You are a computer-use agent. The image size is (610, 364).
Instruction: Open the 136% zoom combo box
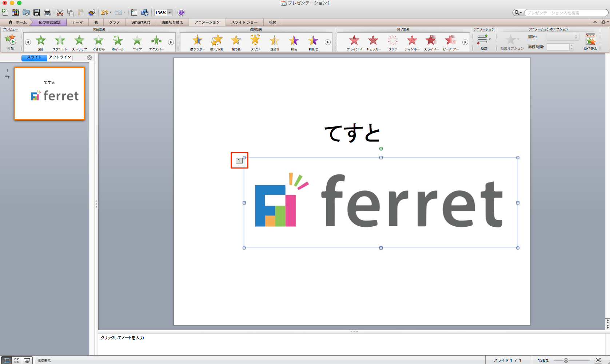[x=163, y=13]
